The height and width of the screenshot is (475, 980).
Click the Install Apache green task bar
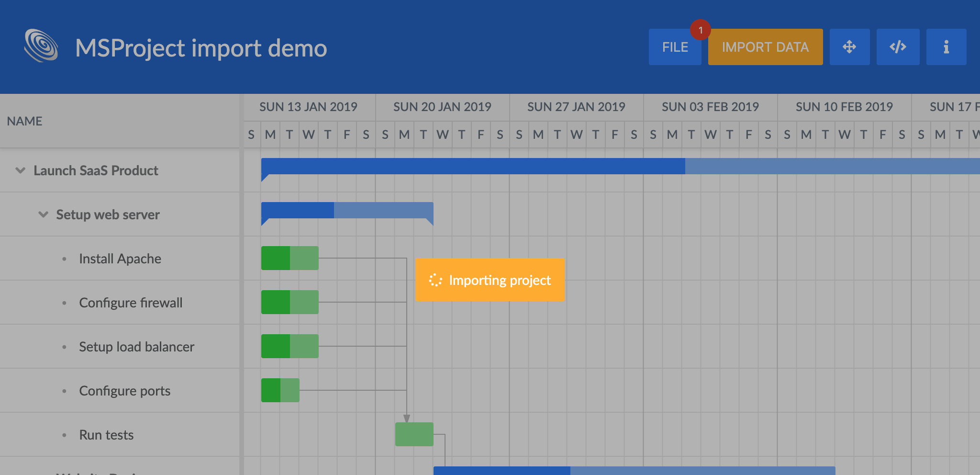290,258
